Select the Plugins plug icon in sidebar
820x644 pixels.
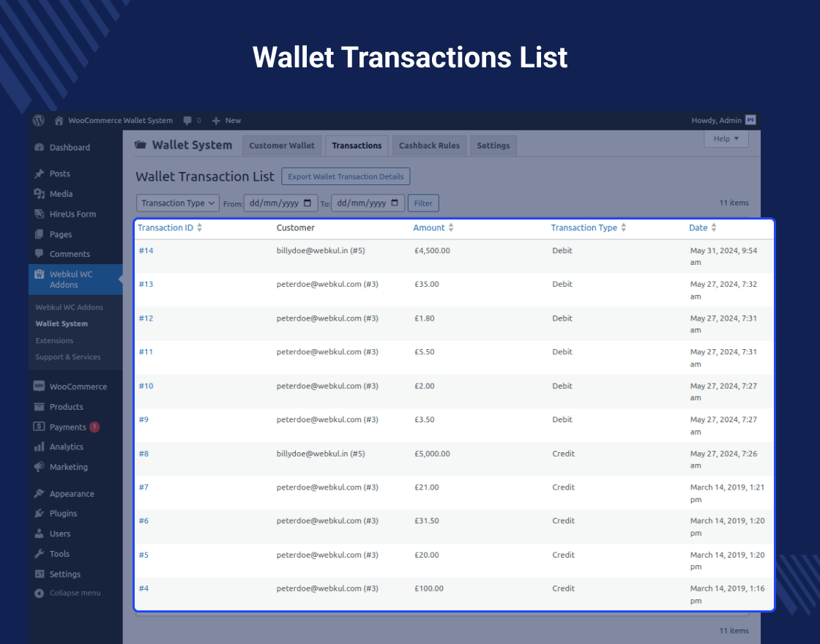click(x=38, y=513)
